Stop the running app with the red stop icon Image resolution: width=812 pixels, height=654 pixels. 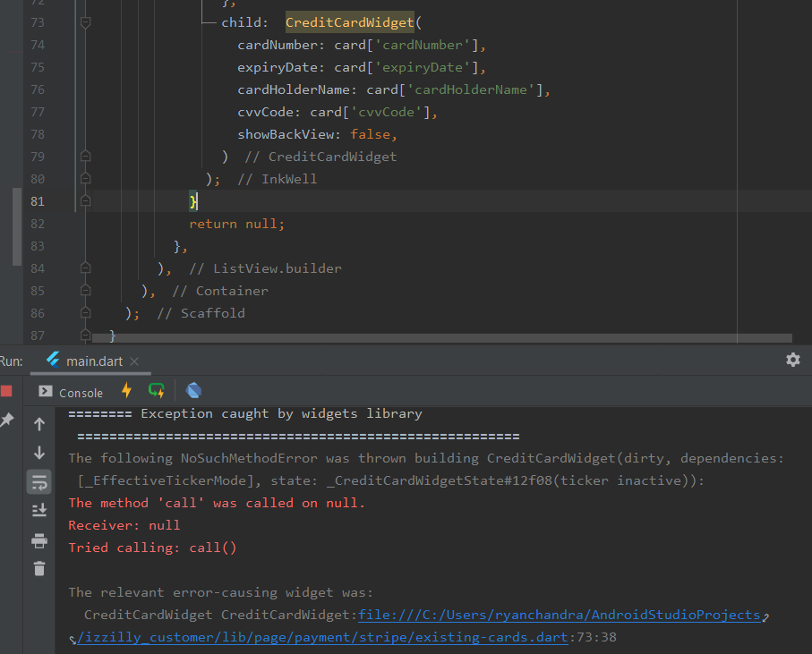pyautogui.click(x=6, y=391)
